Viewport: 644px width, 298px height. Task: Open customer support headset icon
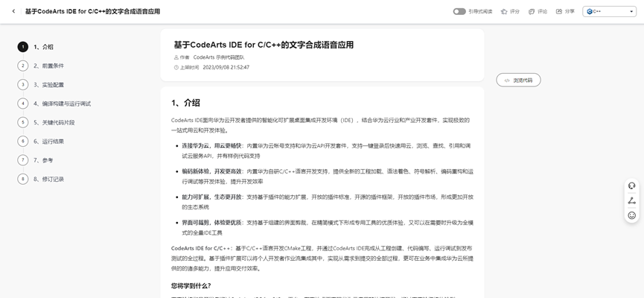click(631, 186)
